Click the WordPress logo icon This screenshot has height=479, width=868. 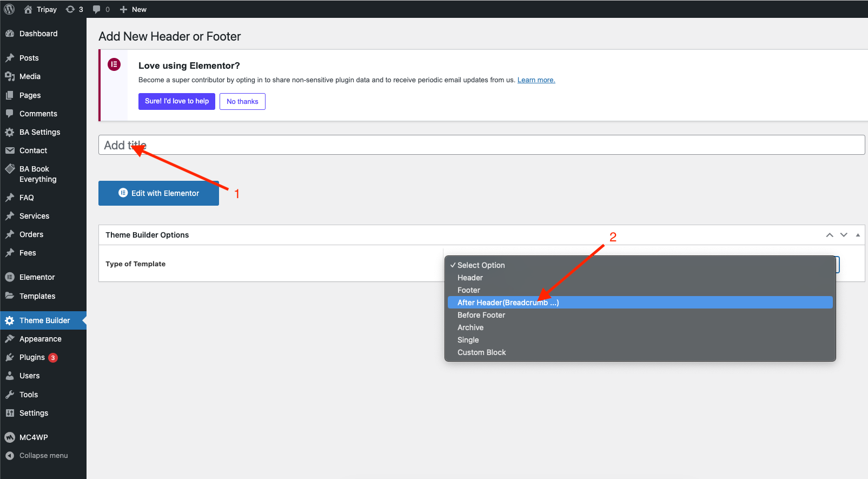pos(9,9)
